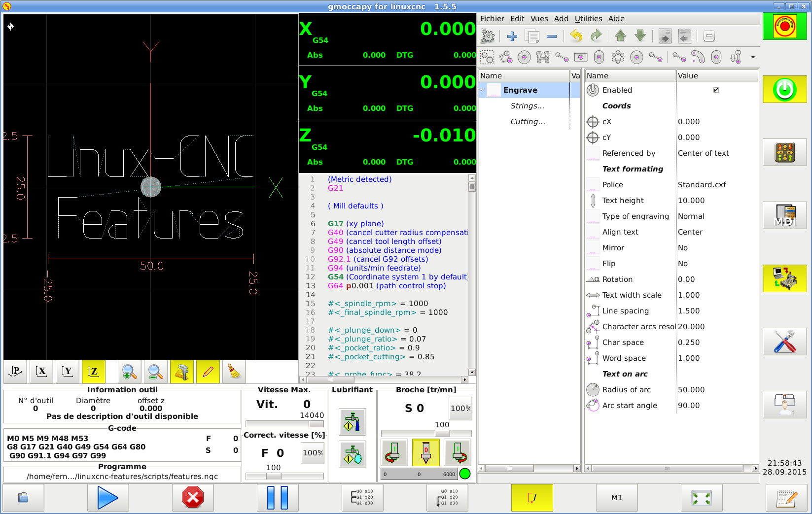This screenshot has width=812, height=514.
Task: Click the yellow undo arrow
Action: click(x=576, y=36)
